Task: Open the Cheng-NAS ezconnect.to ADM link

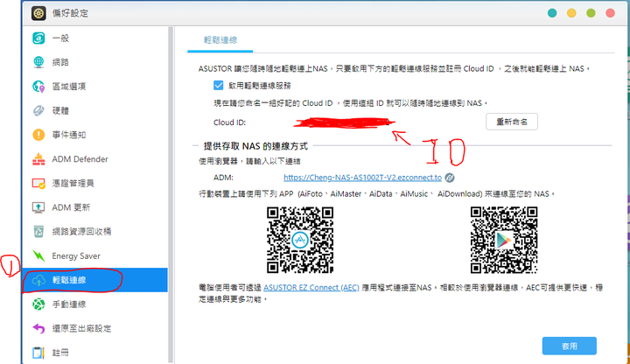Action: (362, 178)
